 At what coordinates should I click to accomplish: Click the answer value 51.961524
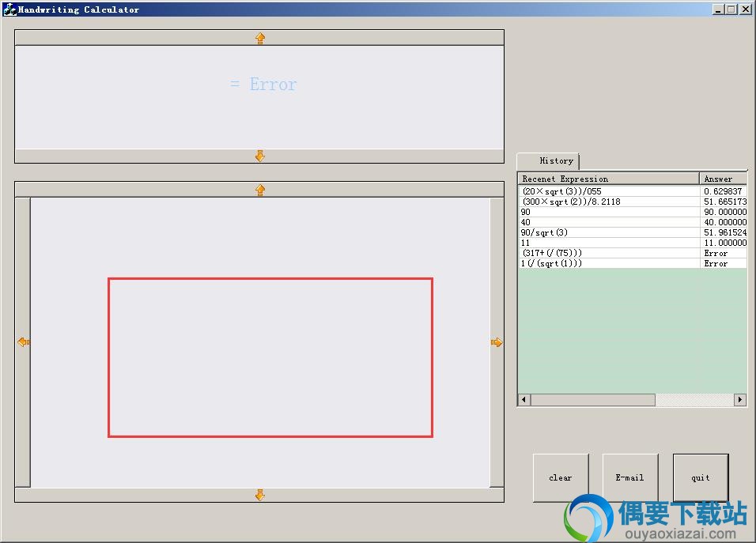pos(725,232)
